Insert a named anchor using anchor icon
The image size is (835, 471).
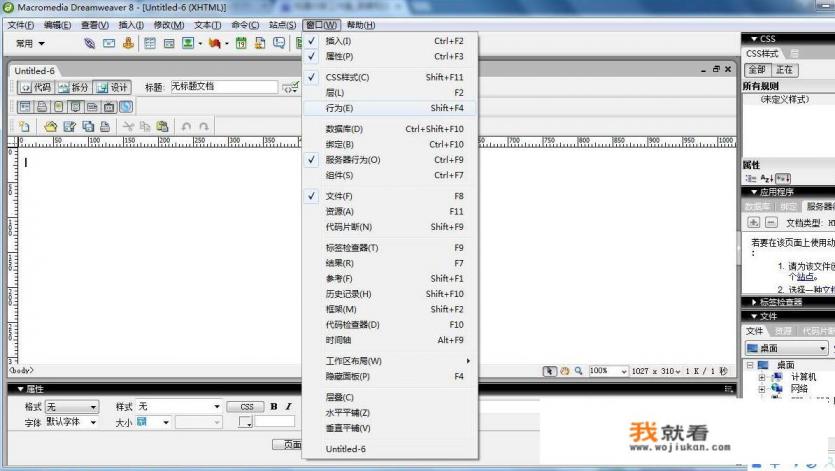click(128, 44)
